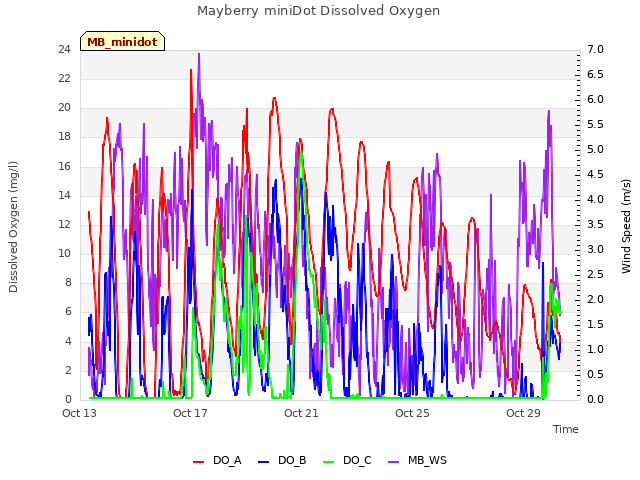Select the MB_WS legend entry
Image resolution: width=640 pixels, height=480 pixels.
tap(417, 460)
